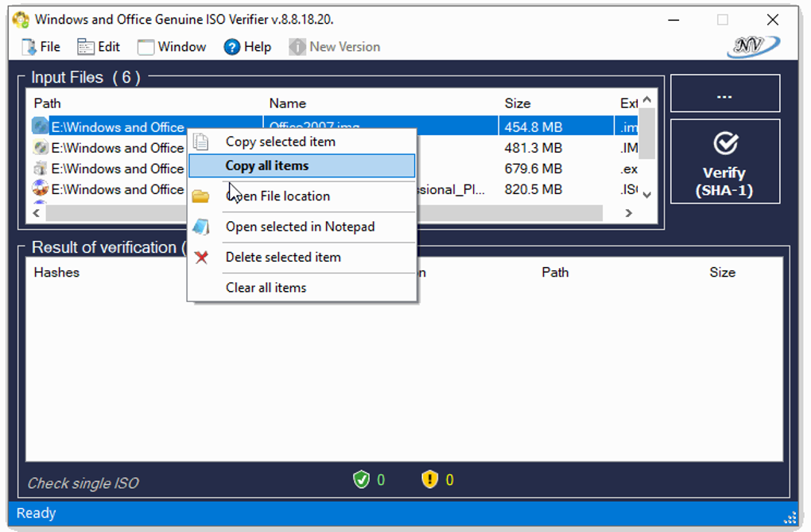This screenshot has height=532, width=811.
Task: Click the horizontal scrollbar thumb in Input Files
Action: point(324,212)
